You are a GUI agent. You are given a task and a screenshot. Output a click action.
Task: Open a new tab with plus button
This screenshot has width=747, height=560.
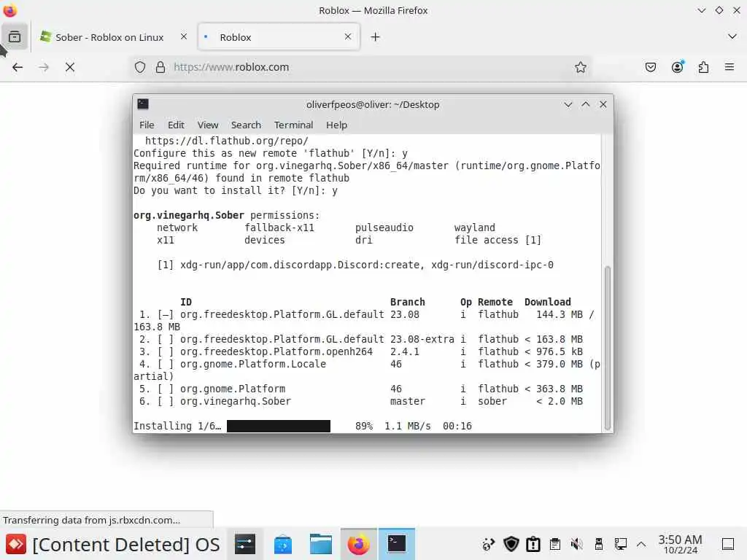(x=376, y=36)
